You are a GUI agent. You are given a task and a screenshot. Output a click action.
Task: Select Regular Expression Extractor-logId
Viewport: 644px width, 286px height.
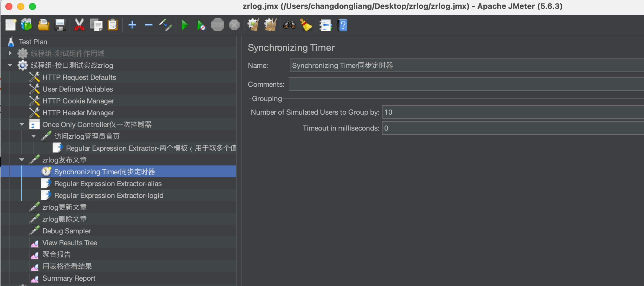[x=109, y=195]
